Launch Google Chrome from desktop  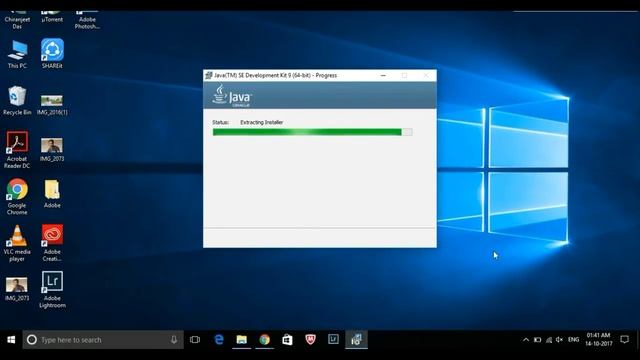pos(17,197)
